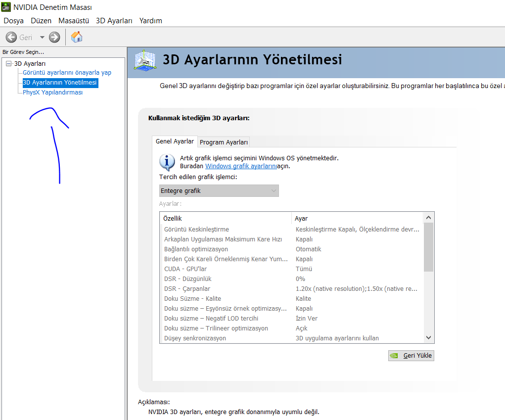The image size is (505, 420).
Task: Select the Düşey senkronizasyon row
Action: coord(291,338)
